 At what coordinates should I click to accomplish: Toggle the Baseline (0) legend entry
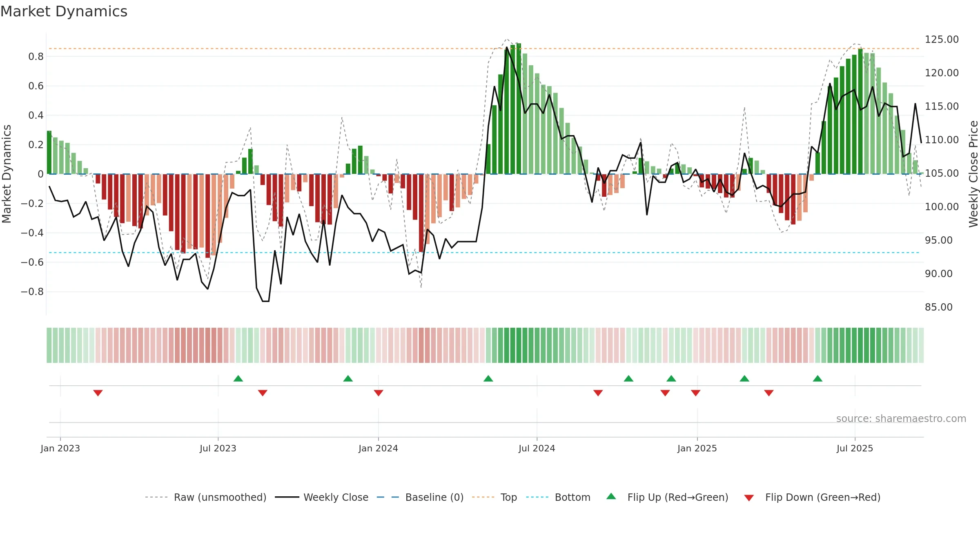420,497
